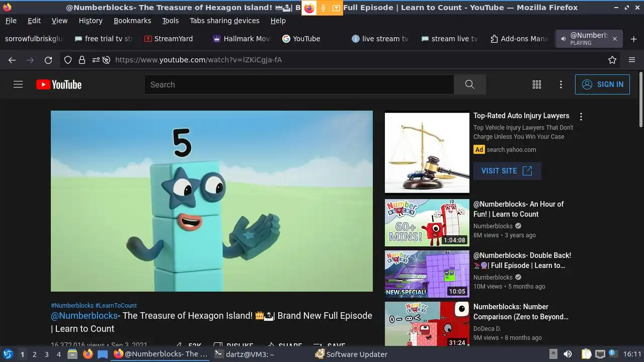Viewport: 644px width, 362px height.
Task: Open the 'Double Back!' video thumbnail
Action: (427, 274)
